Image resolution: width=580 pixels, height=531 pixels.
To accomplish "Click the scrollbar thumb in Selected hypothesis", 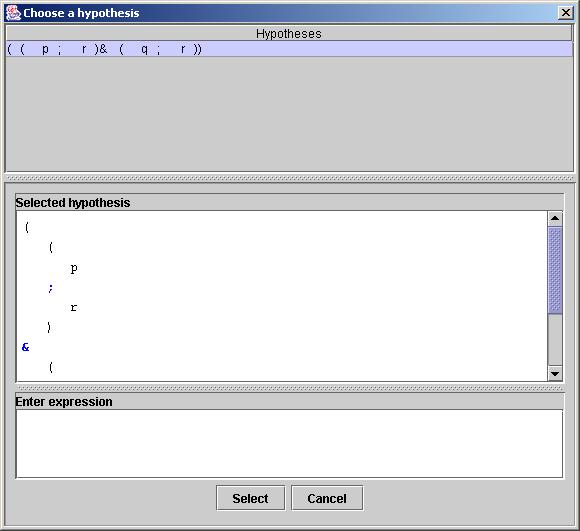I will point(555,270).
